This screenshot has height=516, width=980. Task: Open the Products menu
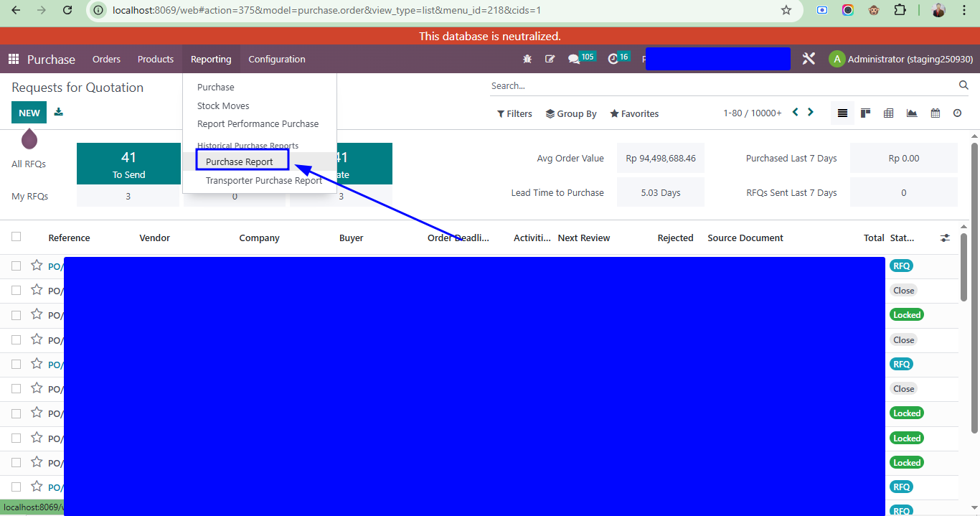[x=156, y=59]
